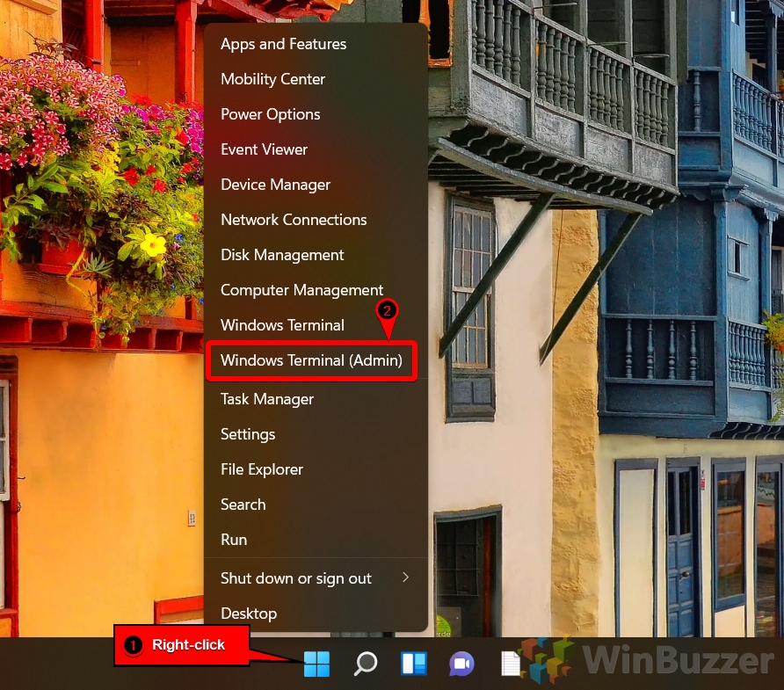Screen dimensions: 784x690
Task: Click the Search magnifier icon on the taskbar
Action: (x=366, y=665)
